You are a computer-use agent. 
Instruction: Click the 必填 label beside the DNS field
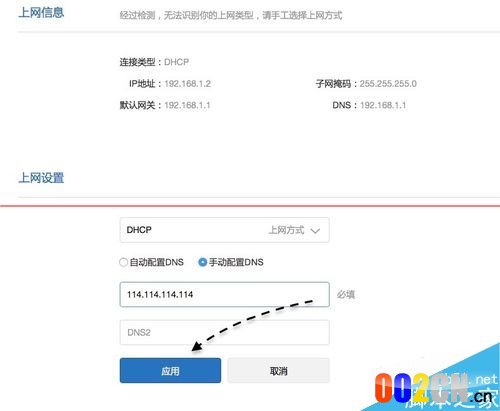point(346,295)
